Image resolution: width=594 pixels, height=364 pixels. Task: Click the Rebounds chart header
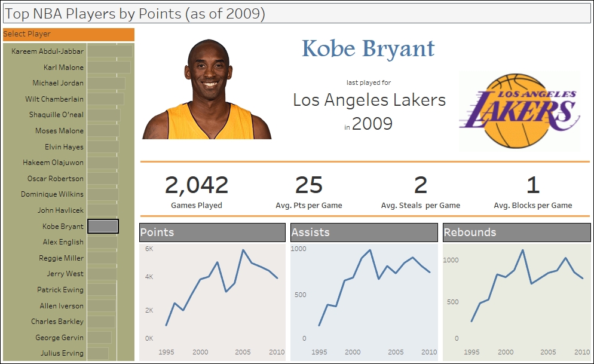517,232
